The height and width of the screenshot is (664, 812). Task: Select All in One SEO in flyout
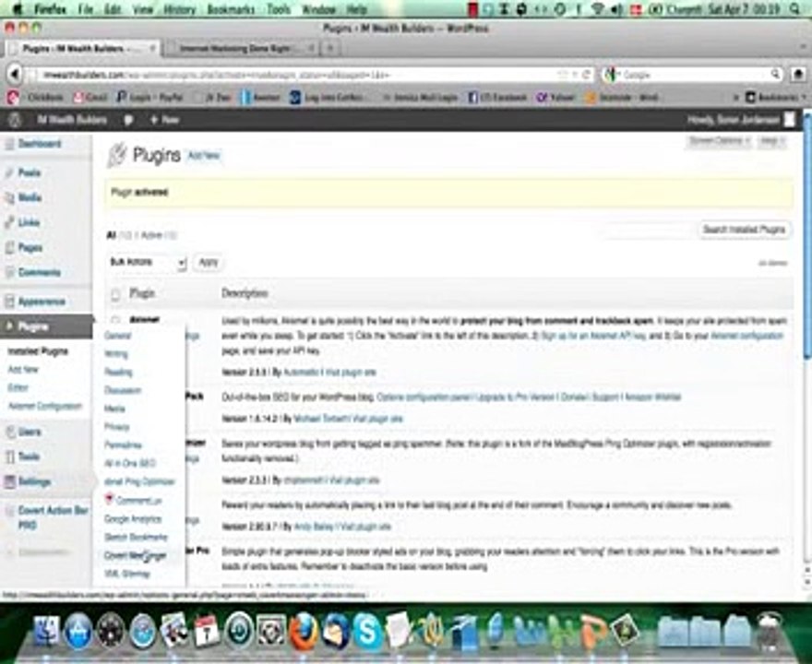pos(129,463)
